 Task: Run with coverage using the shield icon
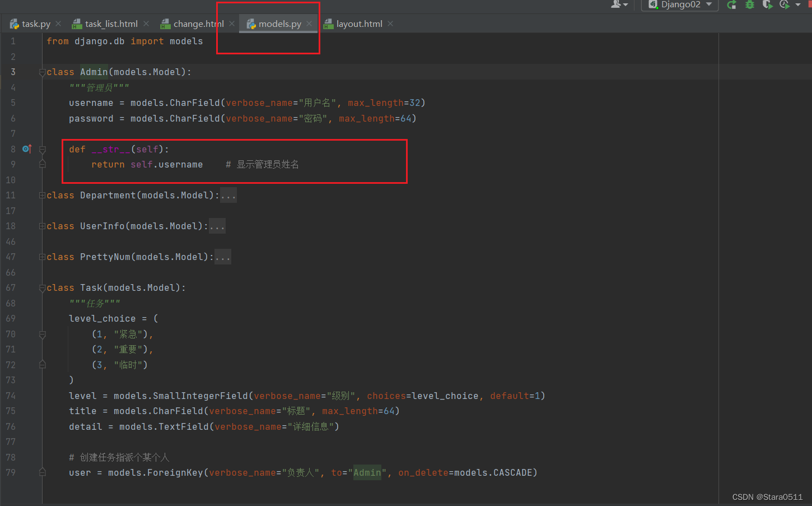point(767,4)
